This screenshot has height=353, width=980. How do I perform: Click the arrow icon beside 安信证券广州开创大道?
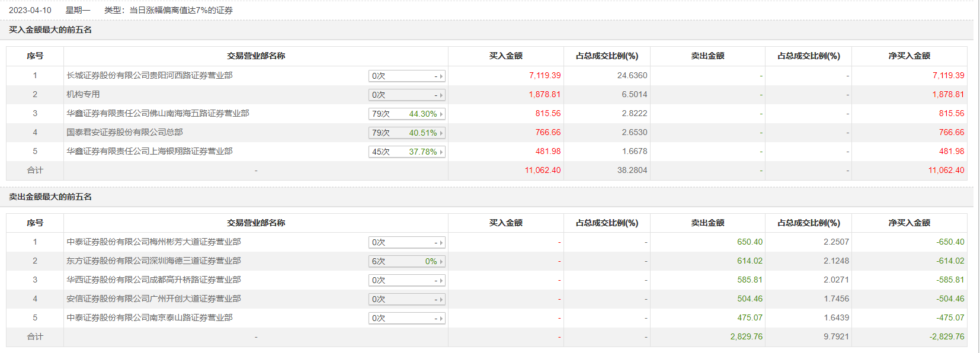point(441,300)
